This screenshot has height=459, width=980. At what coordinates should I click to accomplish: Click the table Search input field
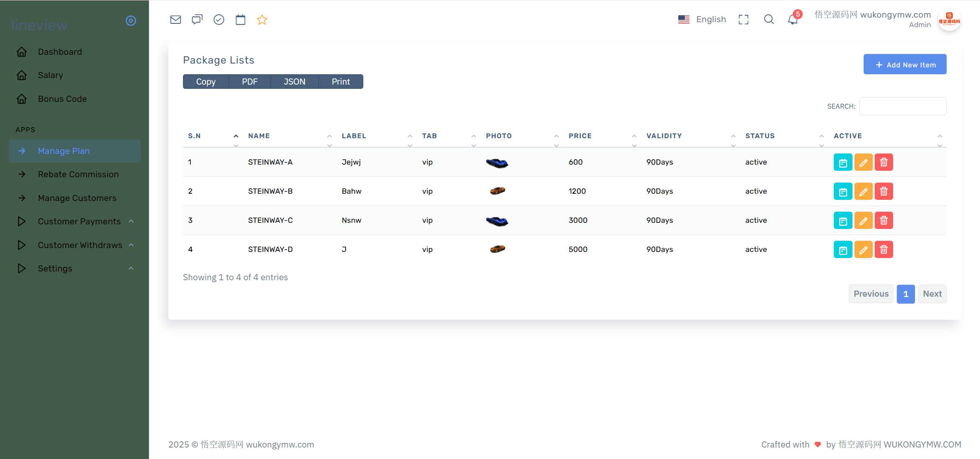click(903, 106)
